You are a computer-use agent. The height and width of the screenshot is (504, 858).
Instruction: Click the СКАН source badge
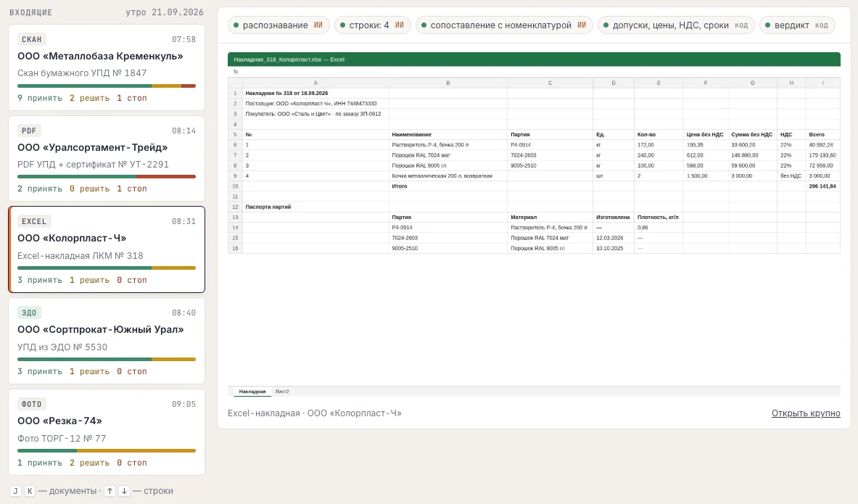click(32, 39)
